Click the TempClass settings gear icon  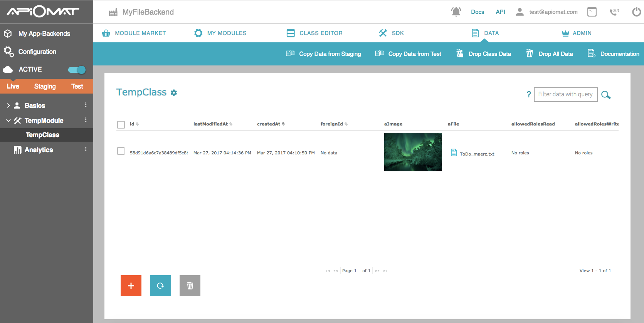click(x=174, y=93)
